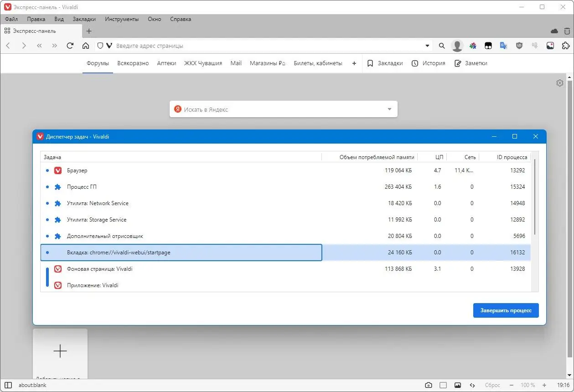The width and height of the screenshot is (574, 392).
Task: Toggle images display in status bar
Action: (x=458, y=385)
